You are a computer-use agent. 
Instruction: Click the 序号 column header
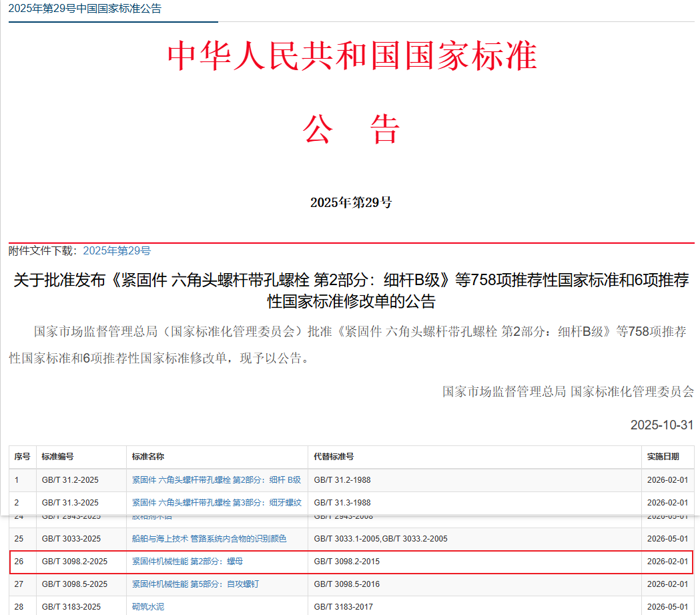(x=22, y=456)
